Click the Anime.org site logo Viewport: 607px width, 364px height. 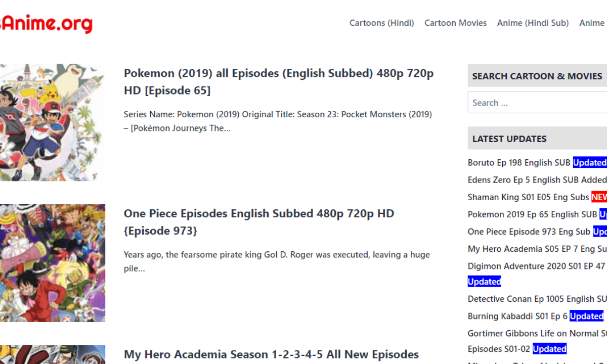pos(46,23)
